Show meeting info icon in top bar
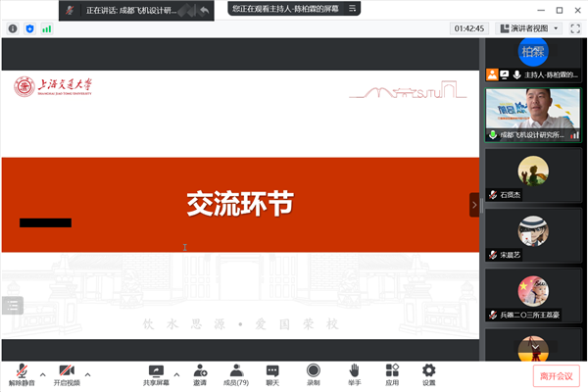588x392 pixels. click(13, 28)
